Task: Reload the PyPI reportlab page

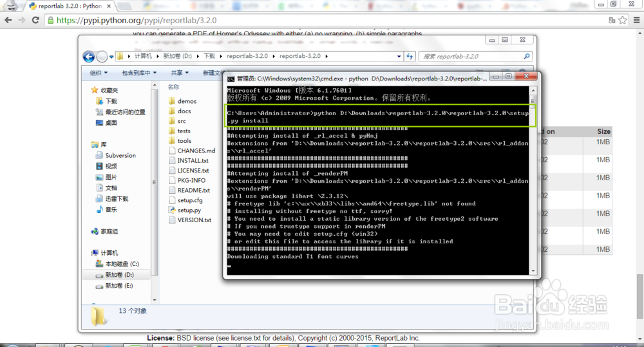Action: click(35, 20)
